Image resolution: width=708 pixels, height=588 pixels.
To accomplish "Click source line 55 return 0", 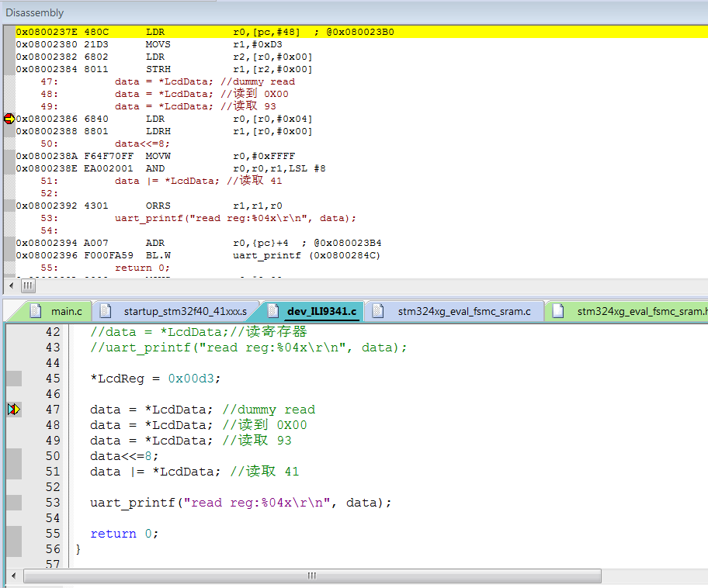I will [x=124, y=534].
